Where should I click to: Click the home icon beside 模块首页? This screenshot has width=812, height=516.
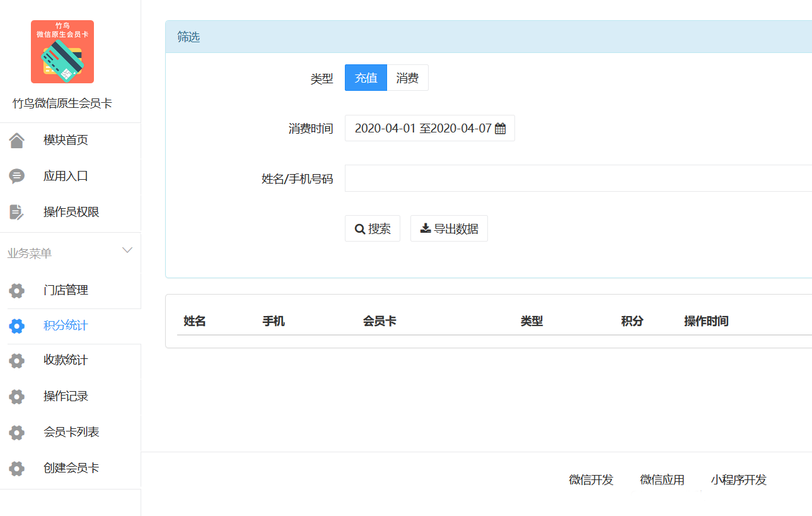click(x=17, y=140)
